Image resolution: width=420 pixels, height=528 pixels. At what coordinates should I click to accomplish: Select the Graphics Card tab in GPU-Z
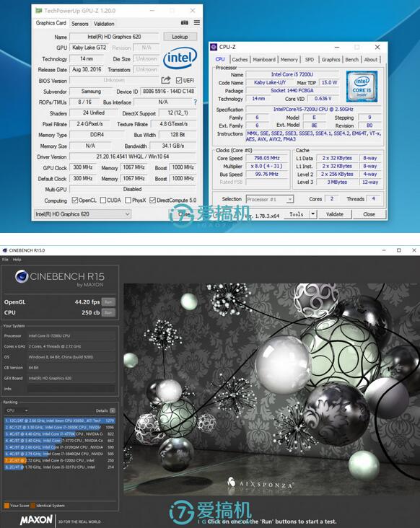[x=51, y=23]
